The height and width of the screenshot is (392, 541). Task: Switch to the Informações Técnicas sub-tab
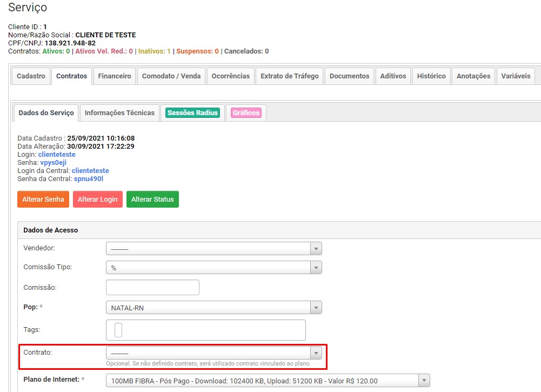point(119,113)
